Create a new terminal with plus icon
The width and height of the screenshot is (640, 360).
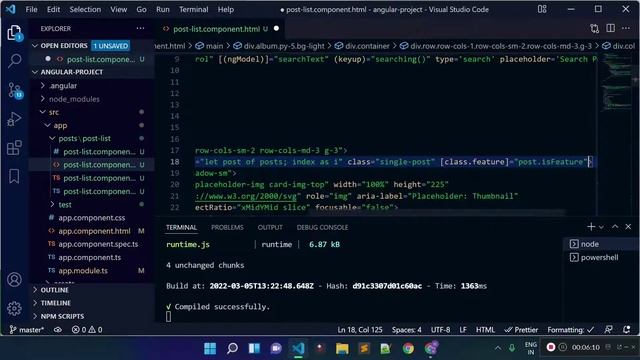(x=591, y=227)
